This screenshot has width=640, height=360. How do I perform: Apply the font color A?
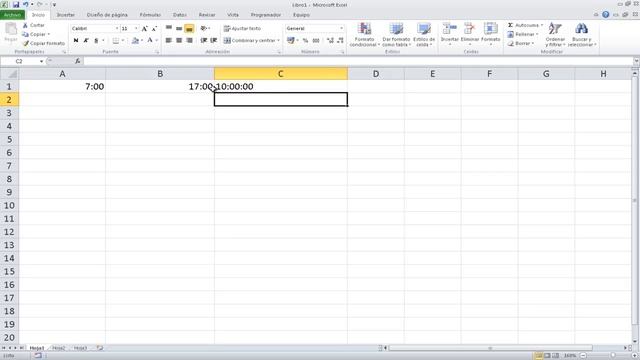pos(150,40)
